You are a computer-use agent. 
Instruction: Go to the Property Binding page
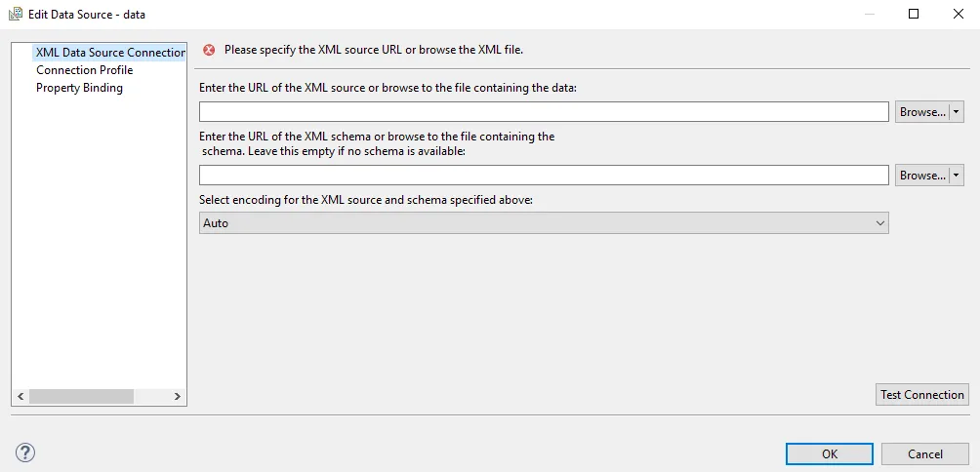pyautogui.click(x=79, y=88)
